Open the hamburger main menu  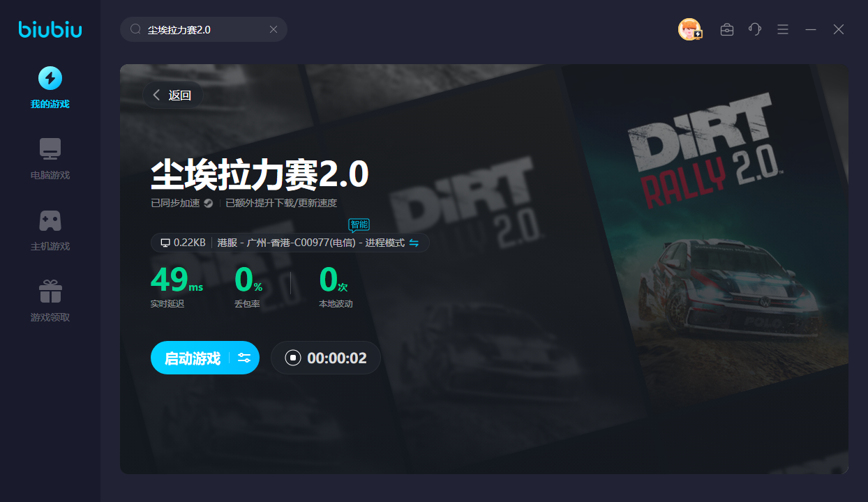pos(783,29)
